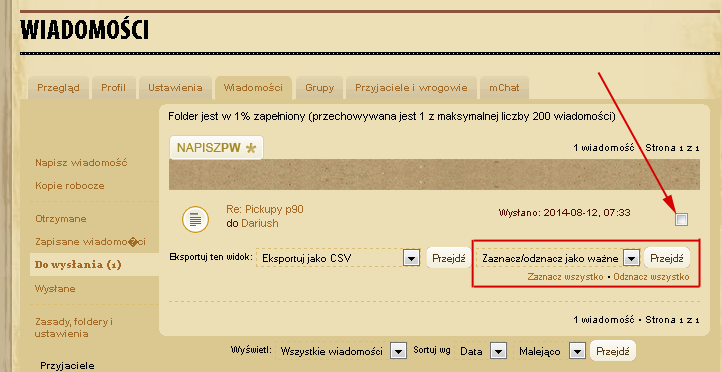Open the Ustawienia tab
Screen dimensions: 722x372
point(175,88)
